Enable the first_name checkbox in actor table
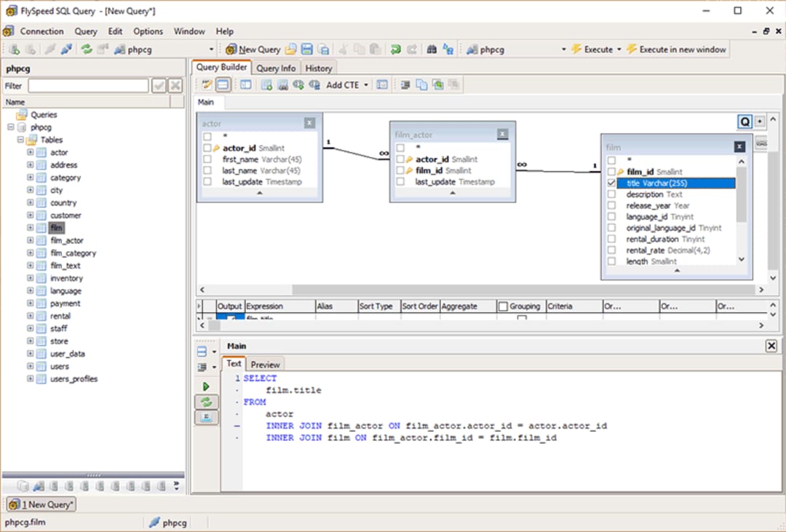Image resolution: width=786 pixels, height=532 pixels. 207,159
